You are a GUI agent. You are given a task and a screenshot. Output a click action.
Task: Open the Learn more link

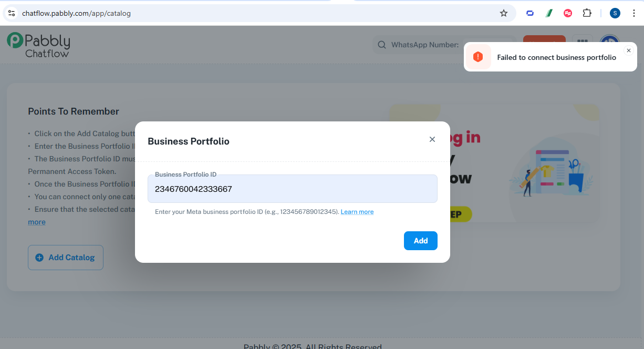(x=357, y=212)
